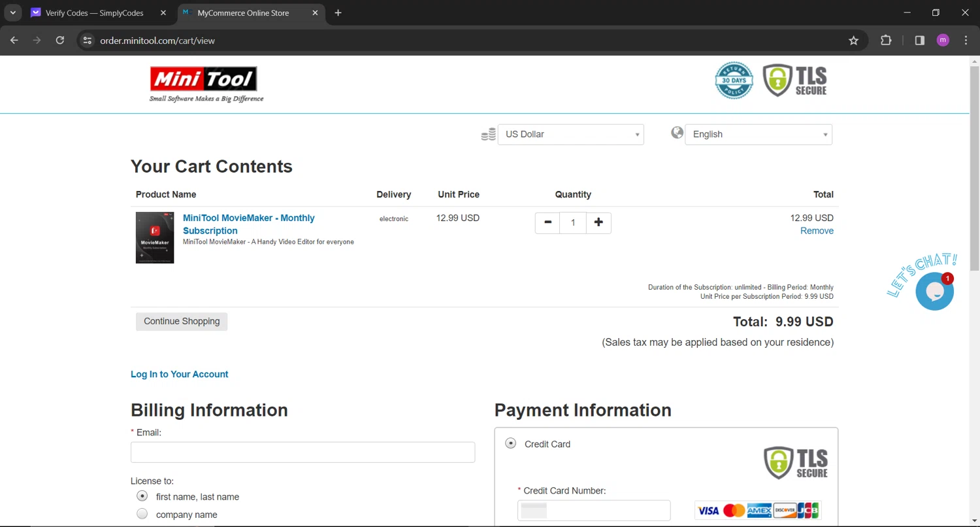
Task: Click the address bar URL order.minitool.com/cart/view
Action: pos(157,41)
